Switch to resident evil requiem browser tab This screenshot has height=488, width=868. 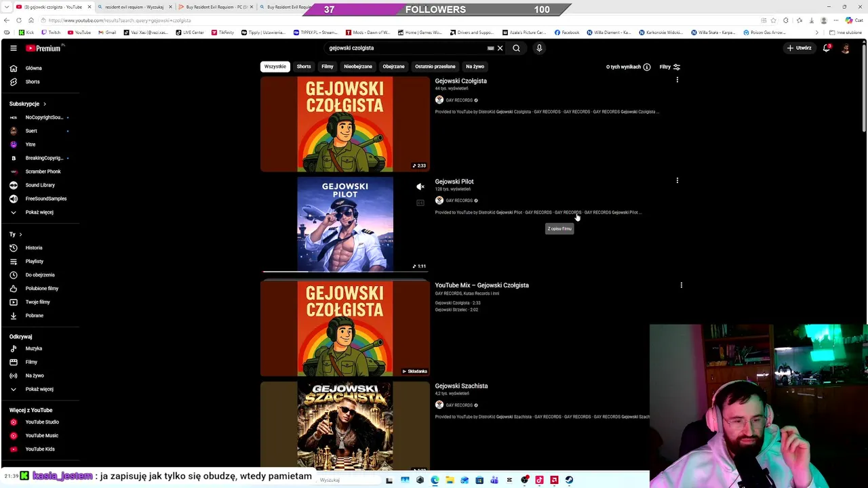tap(134, 7)
